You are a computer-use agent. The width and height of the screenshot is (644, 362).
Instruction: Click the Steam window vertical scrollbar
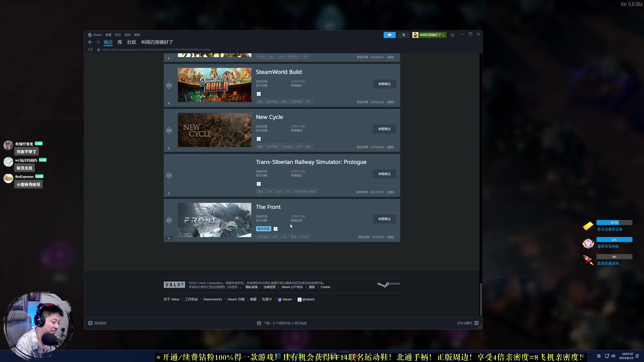481,299
